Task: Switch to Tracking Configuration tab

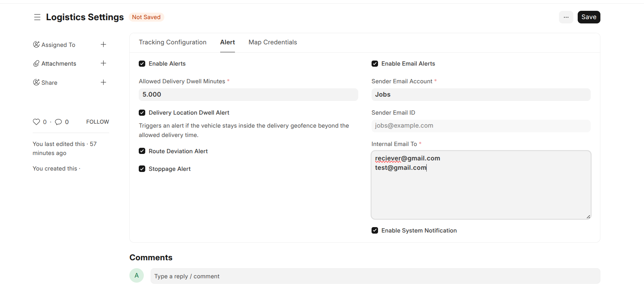Action: pos(173,43)
